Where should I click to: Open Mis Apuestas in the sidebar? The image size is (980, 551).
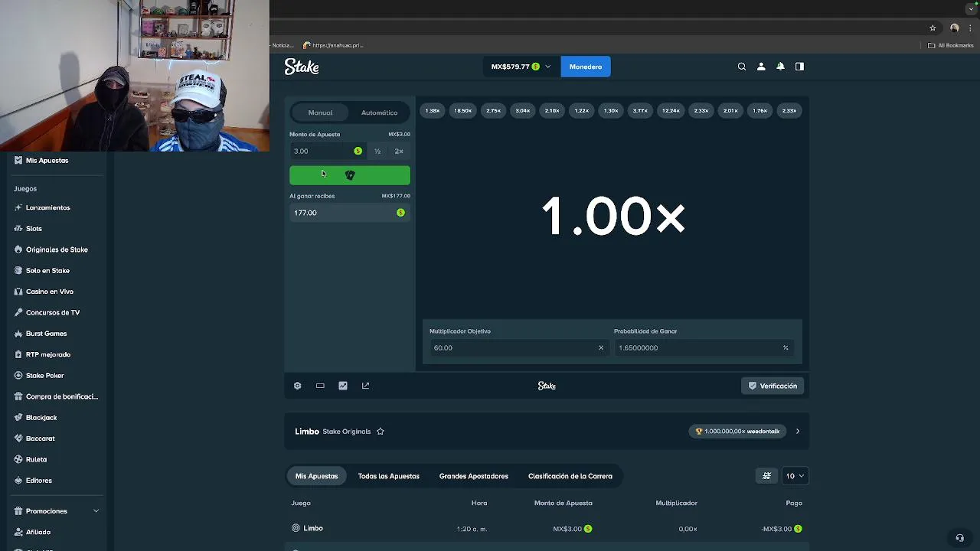(x=47, y=161)
